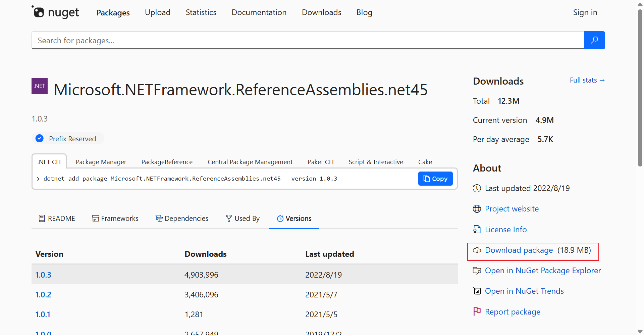Switch to the Package Manager tab

coord(101,162)
